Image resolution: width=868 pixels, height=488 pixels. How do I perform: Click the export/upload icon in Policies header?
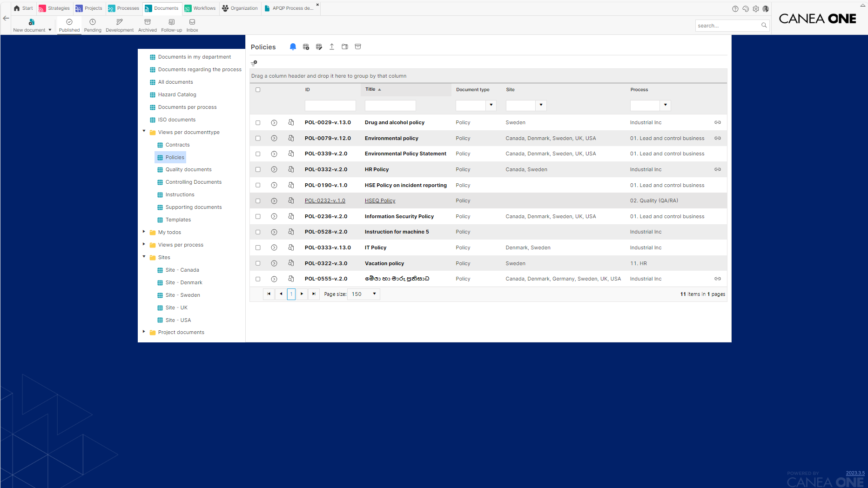332,47
